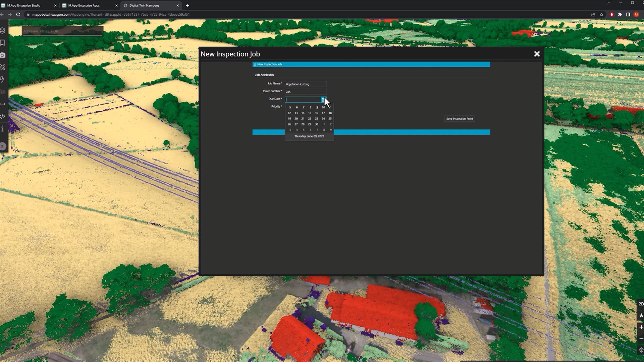644x362 pixels.
Task: Click the code brackets icon
Action: [3, 116]
